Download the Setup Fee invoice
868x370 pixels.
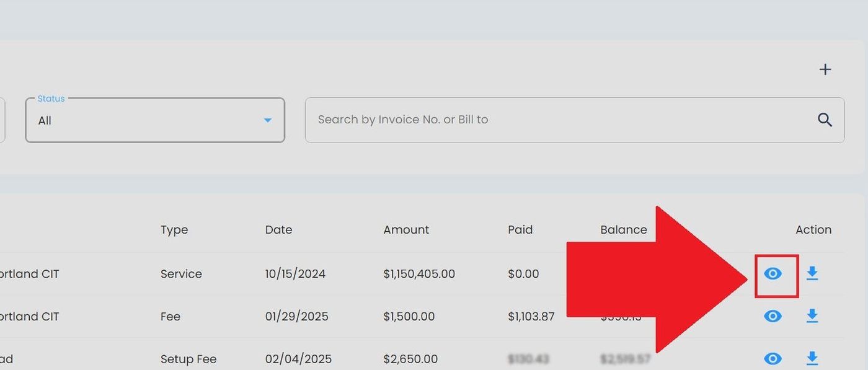click(812, 358)
